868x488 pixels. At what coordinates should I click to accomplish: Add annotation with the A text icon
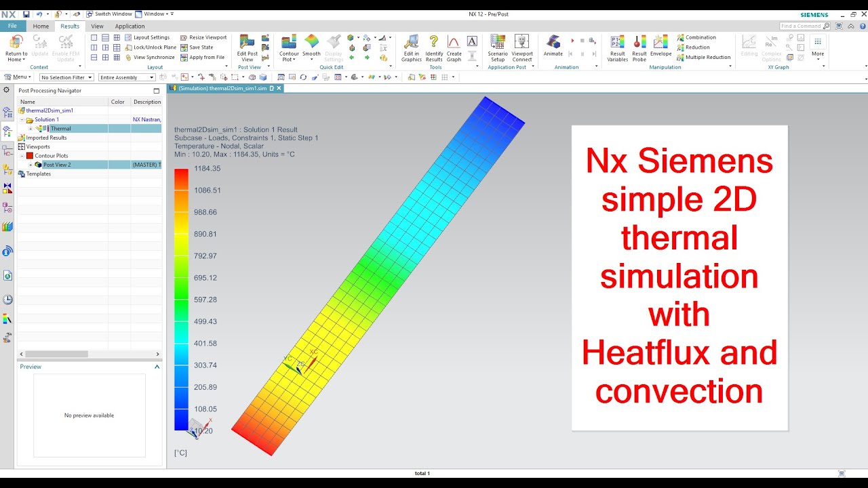click(x=472, y=41)
